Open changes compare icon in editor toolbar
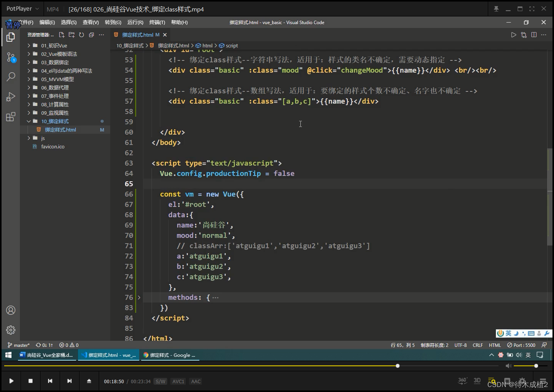Viewport: 554px width, 392px height. [x=524, y=35]
